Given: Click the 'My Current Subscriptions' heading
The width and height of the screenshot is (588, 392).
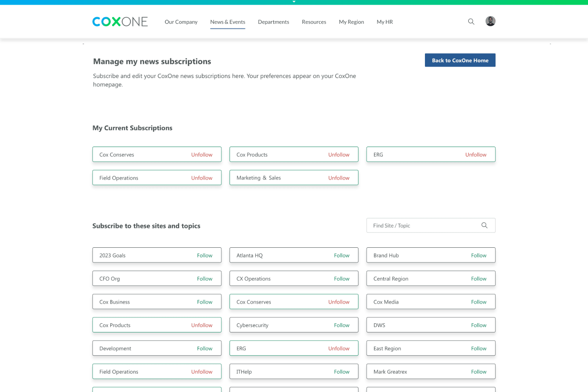Looking at the screenshot, I should [x=132, y=128].
